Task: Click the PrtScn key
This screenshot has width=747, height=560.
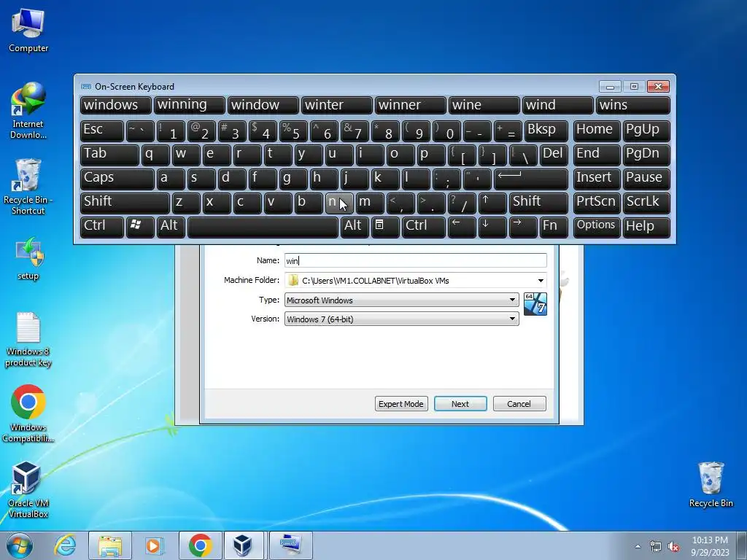Action: [x=597, y=203]
